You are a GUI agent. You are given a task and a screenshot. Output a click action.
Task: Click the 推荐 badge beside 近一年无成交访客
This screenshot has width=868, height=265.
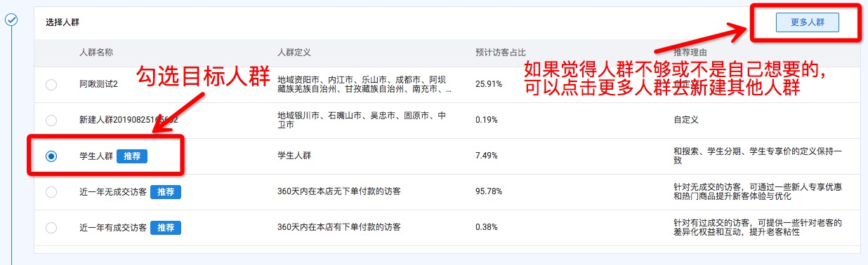(166, 192)
